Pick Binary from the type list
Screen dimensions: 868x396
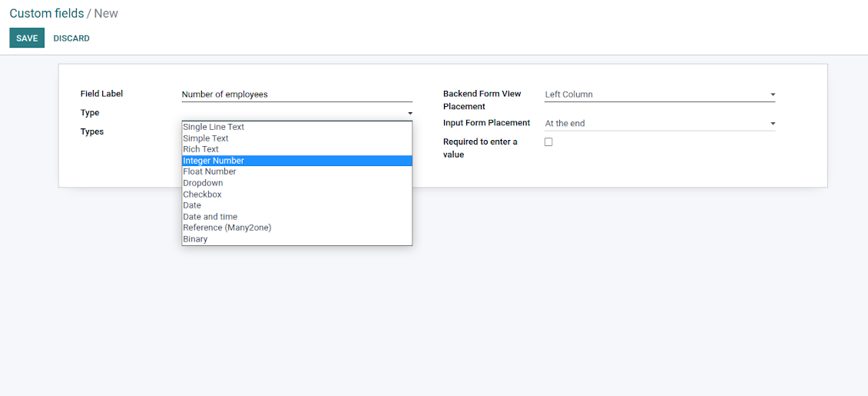pos(195,239)
